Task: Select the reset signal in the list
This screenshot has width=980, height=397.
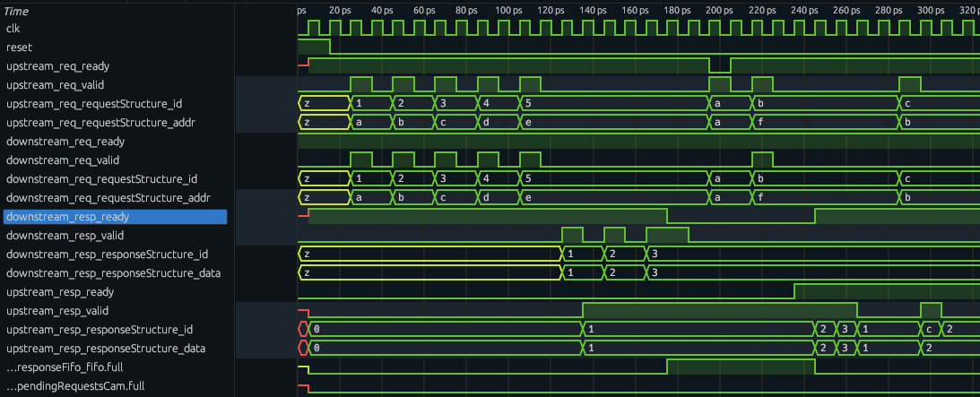Action: point(18,47)
